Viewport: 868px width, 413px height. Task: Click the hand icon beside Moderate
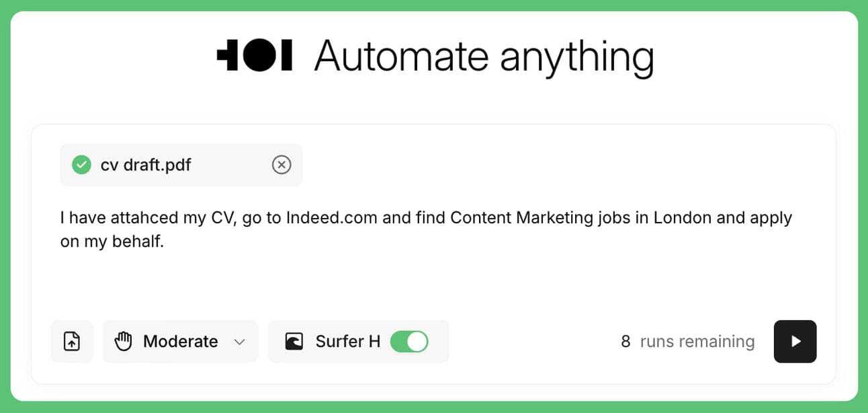[123, 341]
